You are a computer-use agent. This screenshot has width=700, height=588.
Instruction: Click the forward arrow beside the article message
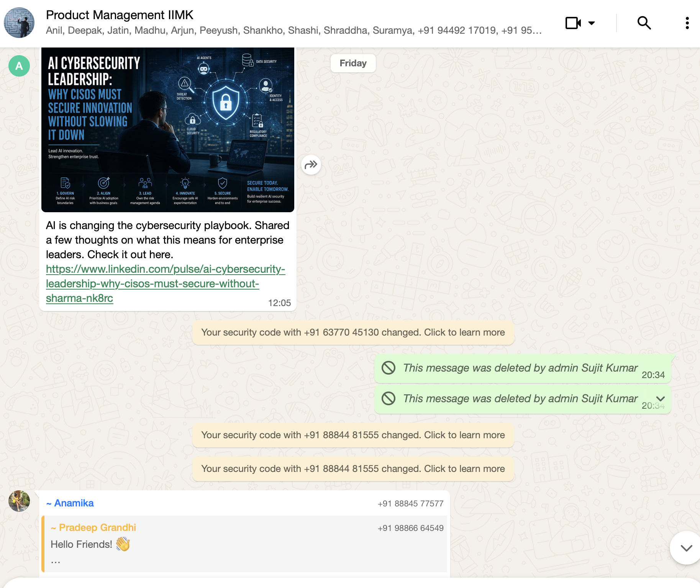coord(311,165)
